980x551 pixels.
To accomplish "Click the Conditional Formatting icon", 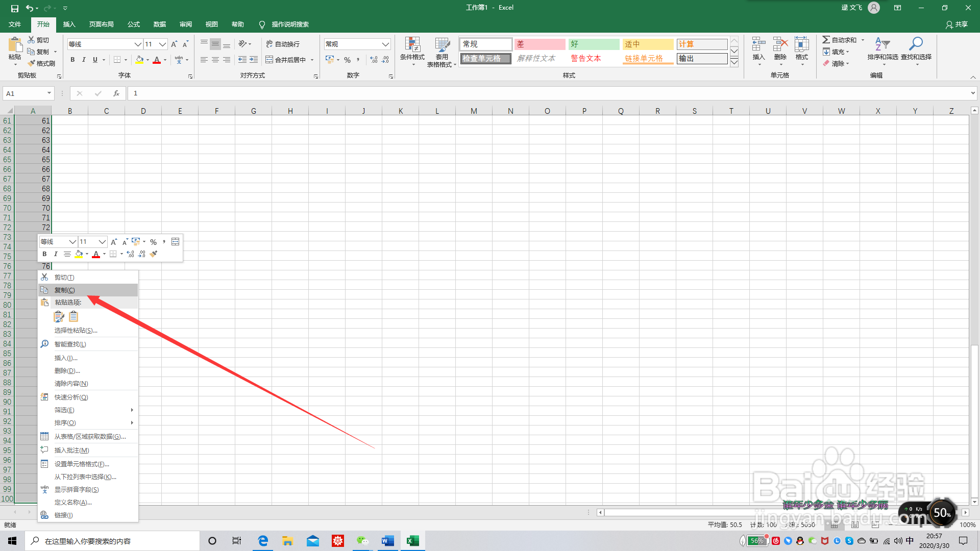I will [412, 45].
